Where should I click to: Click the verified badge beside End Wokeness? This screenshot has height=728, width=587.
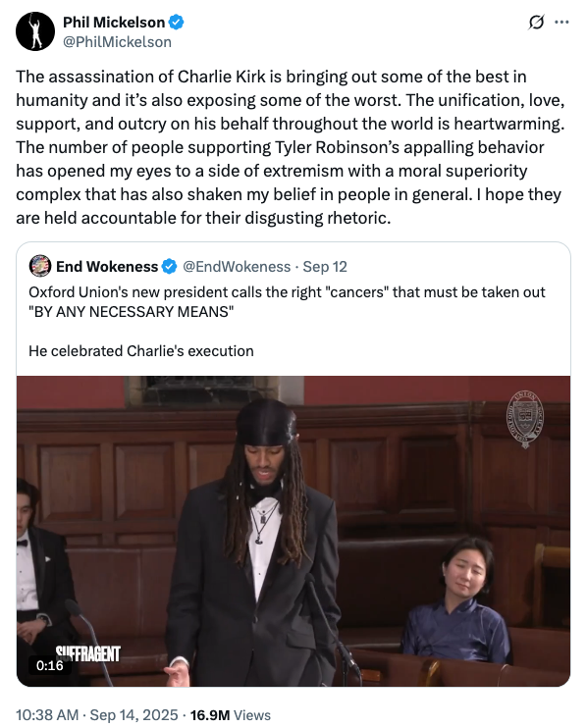tap(169, 267)
